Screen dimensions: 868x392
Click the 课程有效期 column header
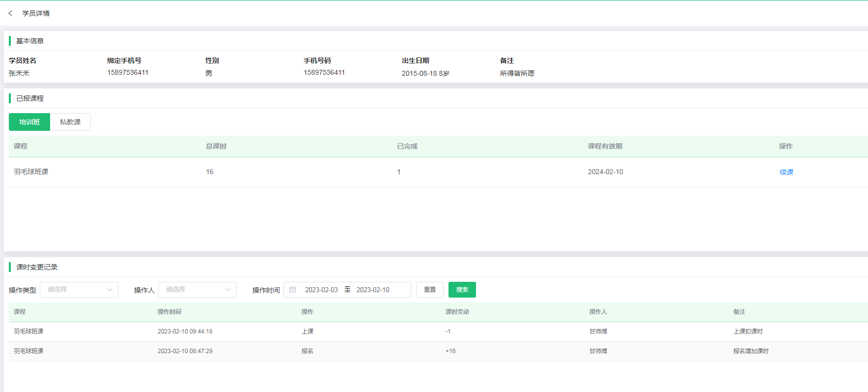(605, 146)
